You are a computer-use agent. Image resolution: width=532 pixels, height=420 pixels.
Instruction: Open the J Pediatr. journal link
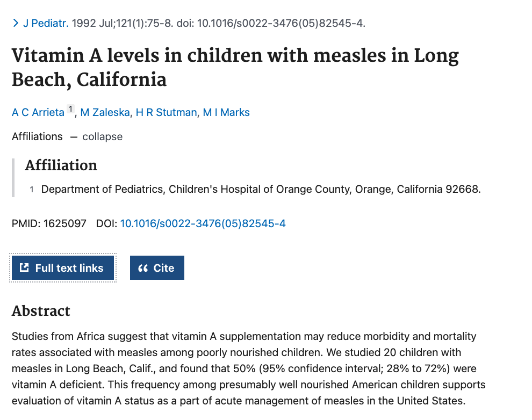[x=46, y=23]
